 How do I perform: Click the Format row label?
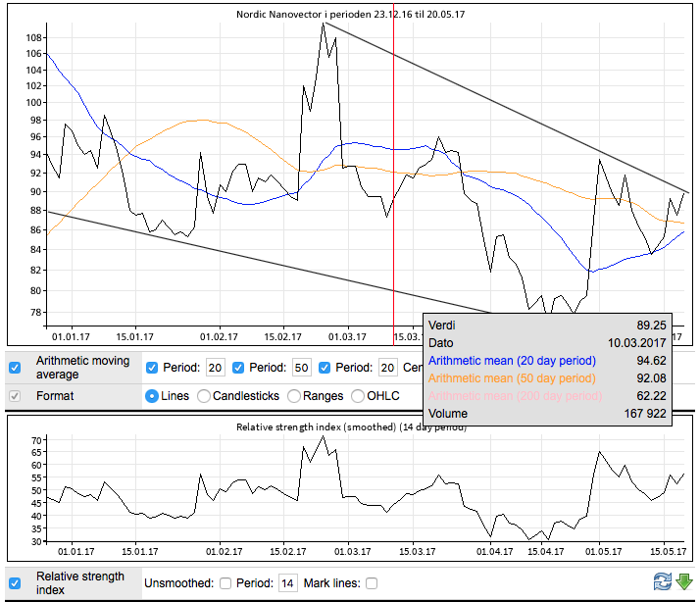[55, 396]
